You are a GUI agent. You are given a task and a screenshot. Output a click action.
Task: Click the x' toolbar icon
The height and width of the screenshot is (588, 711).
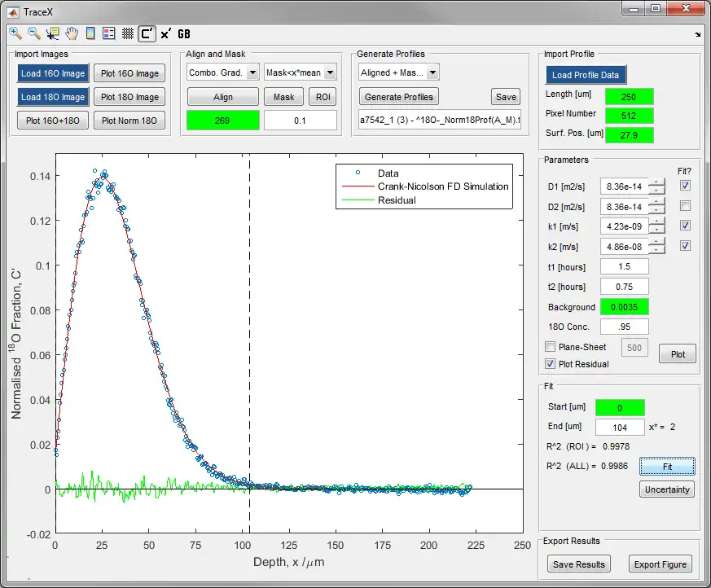(165, 33)
